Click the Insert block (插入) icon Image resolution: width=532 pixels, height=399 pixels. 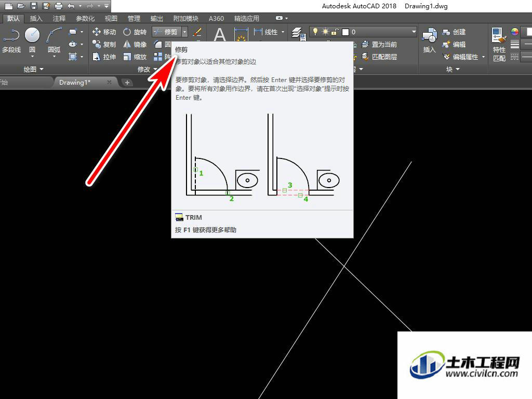coord(429,41)
